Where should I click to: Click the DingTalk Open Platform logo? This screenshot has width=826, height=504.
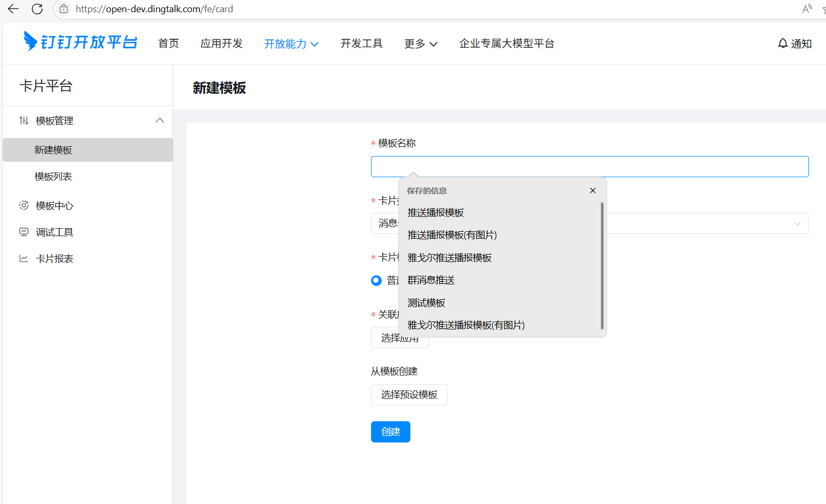[x=80, y=41]
